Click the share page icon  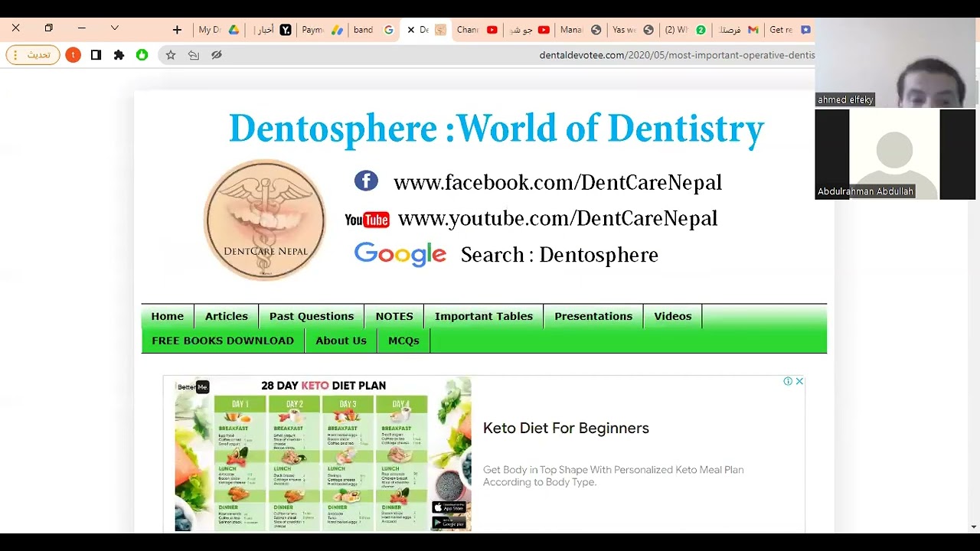tap(194, 55)
